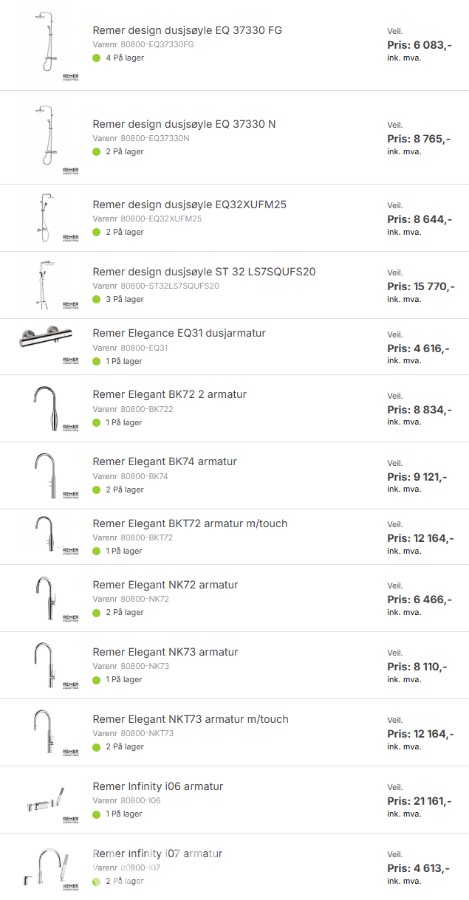
Task: Click green stock dot for ST 32 LS7SQUFS20
Action: [x=96, y=299]
